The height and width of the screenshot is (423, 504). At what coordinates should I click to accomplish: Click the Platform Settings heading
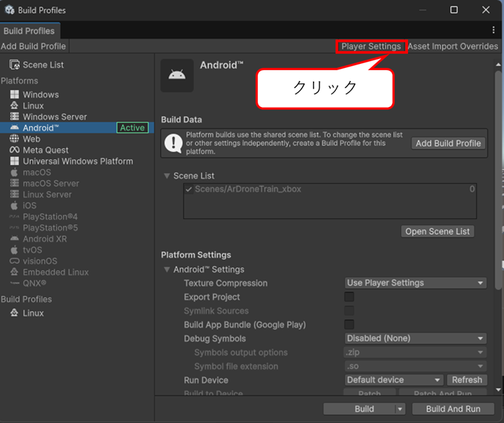pyautogui.click(x=196, y=255)
